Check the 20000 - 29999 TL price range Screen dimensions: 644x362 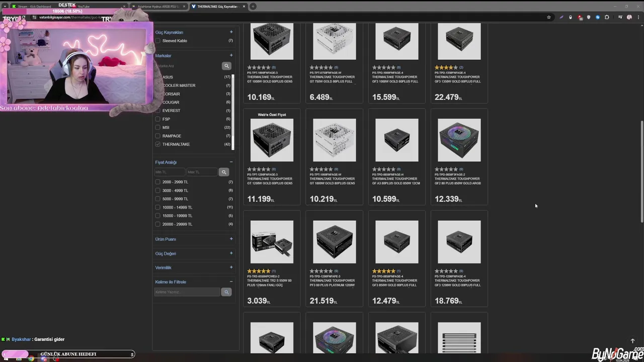point(158,224)
